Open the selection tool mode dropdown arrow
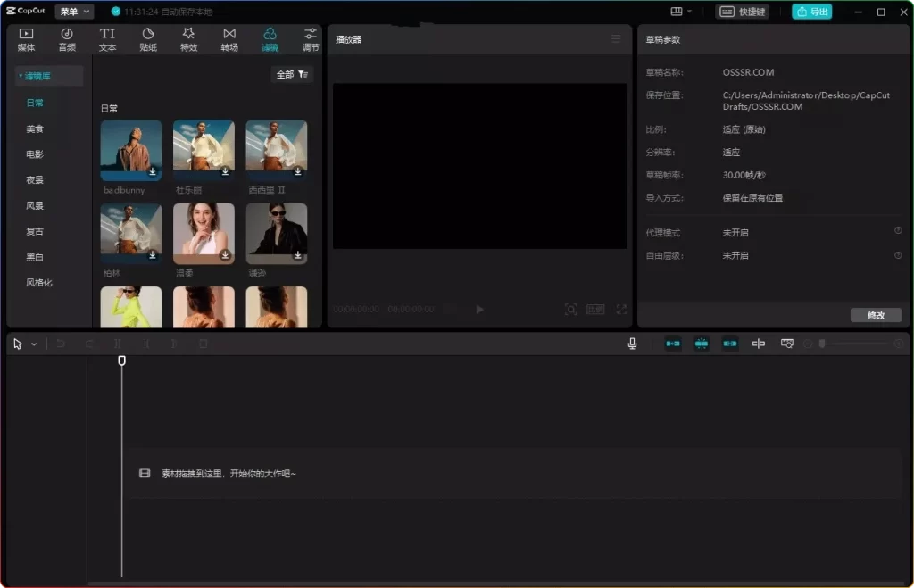Image resolution: width=914 pixels, height=588 pixels. pos(34,344)
